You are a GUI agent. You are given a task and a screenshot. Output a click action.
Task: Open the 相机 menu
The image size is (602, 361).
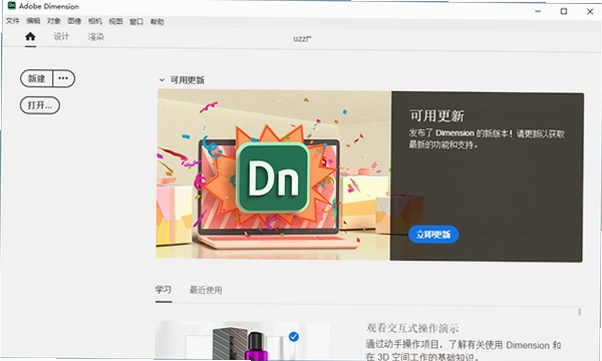pyautogui.click(x=95, y=21)
